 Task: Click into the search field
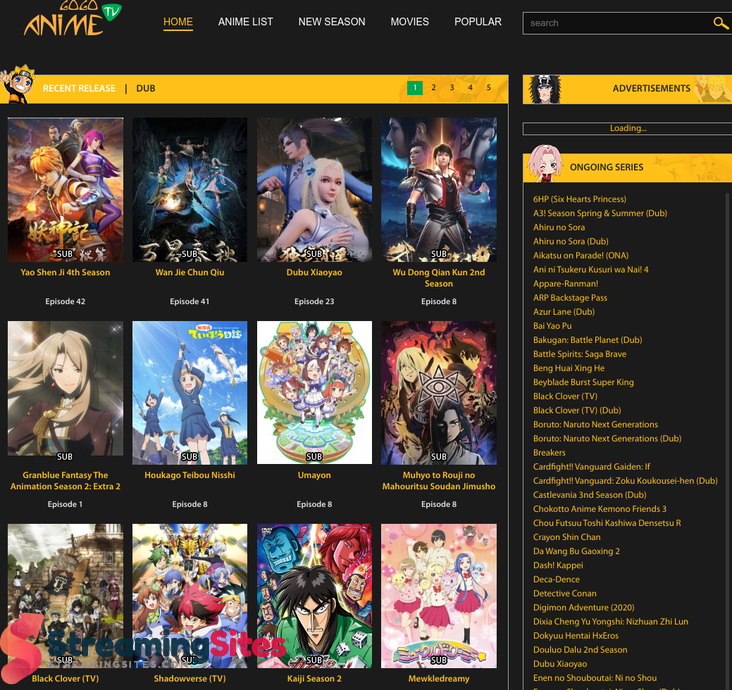tap(619, 23)
